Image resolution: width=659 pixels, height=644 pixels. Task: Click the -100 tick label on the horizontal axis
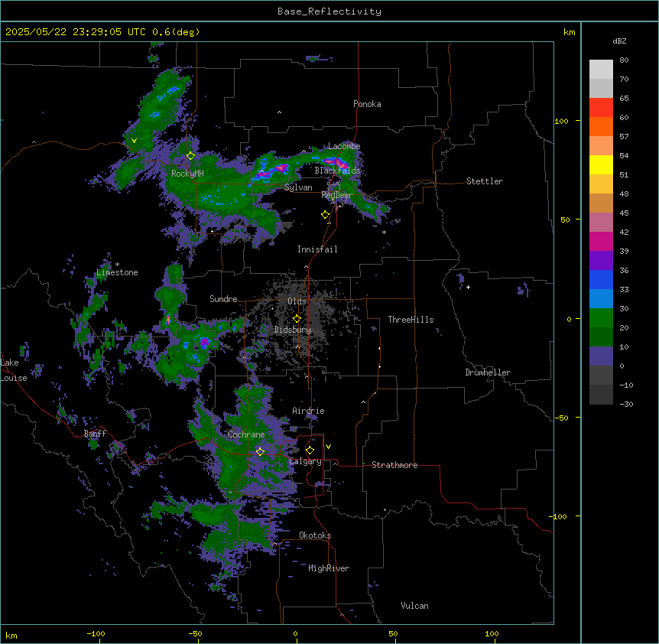click(96, 633)
